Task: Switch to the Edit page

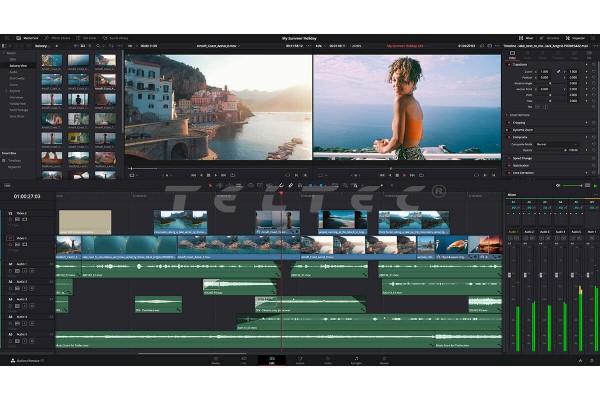Action: (270, 359)
